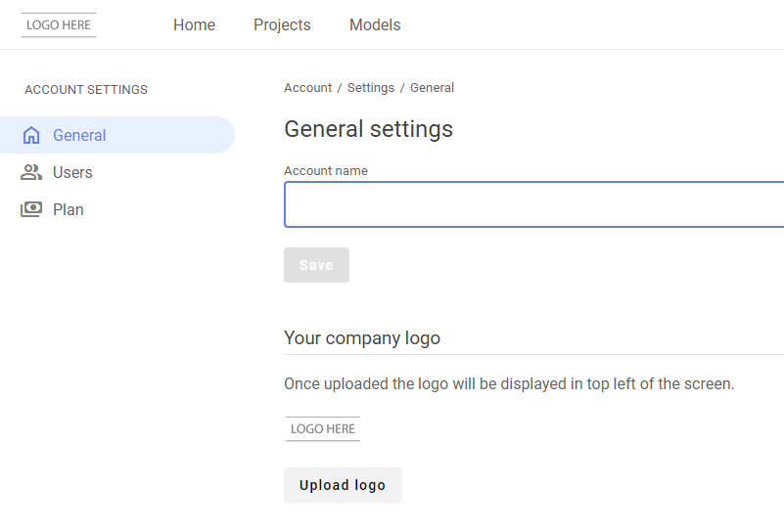Open the Plan settings label in sidebar

(68, 209)
